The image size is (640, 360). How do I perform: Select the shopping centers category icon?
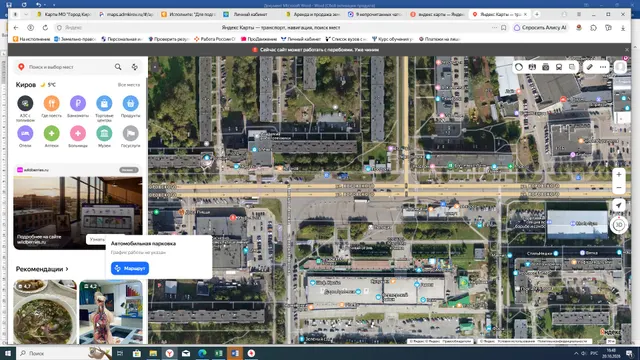tap(104, 103)
